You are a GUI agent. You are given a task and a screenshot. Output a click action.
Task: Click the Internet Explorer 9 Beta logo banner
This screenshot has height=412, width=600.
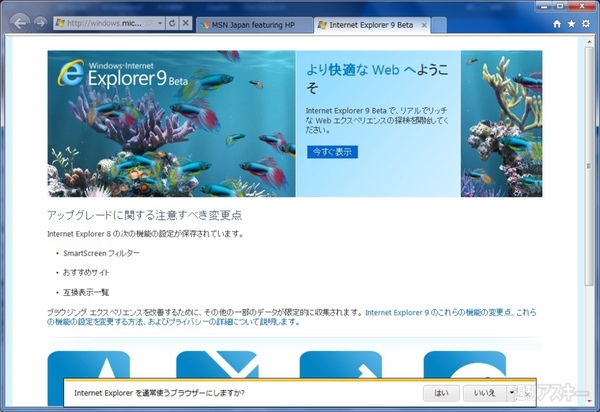(123, 73)
